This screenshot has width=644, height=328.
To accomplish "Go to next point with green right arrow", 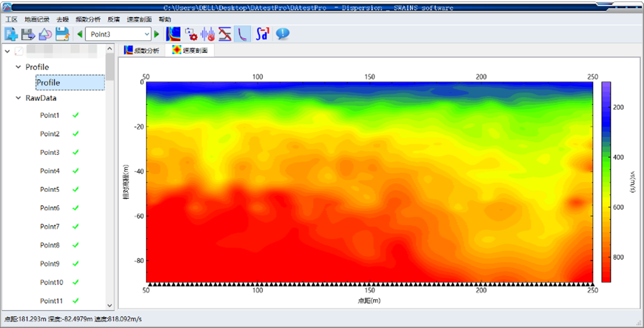I will tap(157, 34).
